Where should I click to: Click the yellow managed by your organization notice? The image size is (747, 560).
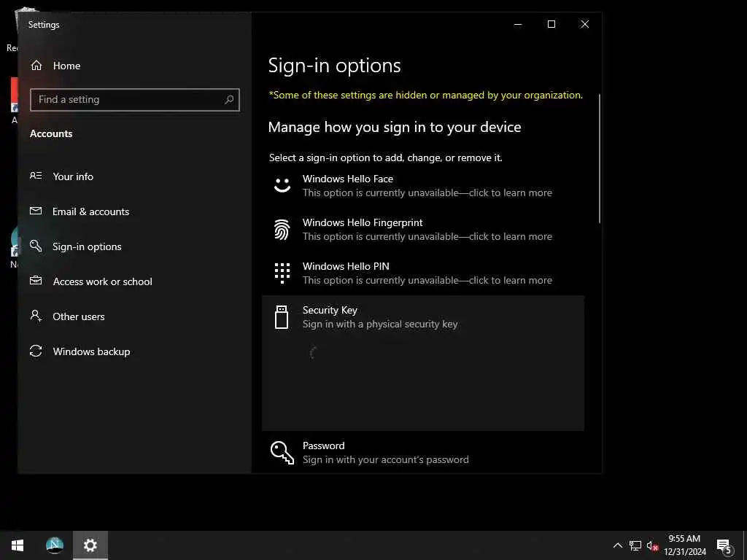[x=425, y=95]
